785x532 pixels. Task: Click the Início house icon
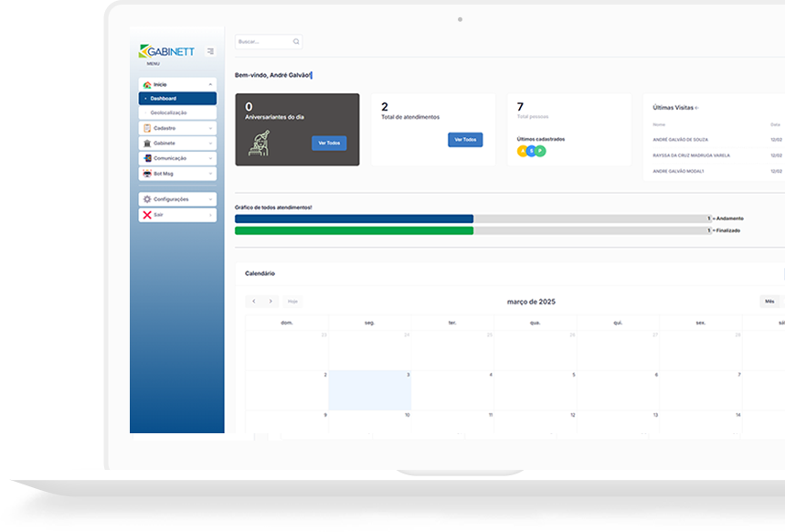(x=147, y=84)
